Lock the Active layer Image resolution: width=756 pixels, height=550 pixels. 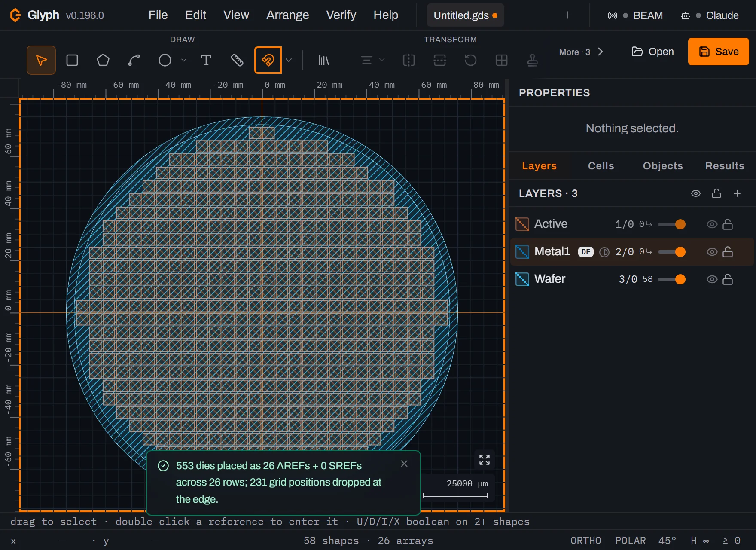coord(728,224)
